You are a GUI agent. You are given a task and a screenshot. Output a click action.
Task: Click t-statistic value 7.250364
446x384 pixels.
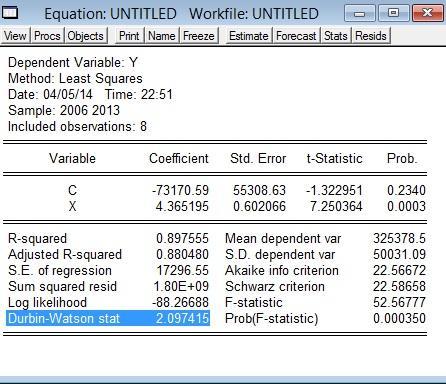click(x=336, y=206)
